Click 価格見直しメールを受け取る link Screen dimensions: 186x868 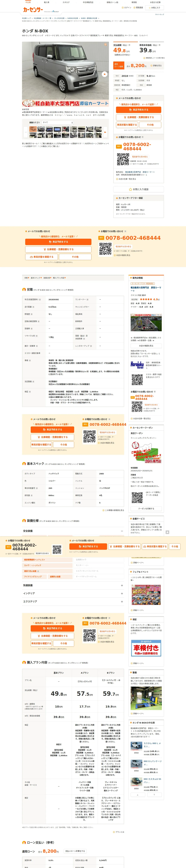pos(154,58)
